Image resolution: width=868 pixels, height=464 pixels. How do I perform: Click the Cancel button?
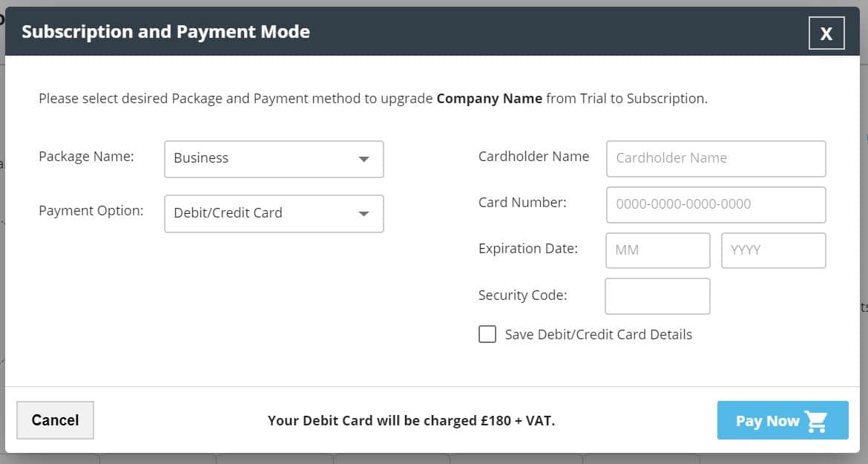[55, 420]
